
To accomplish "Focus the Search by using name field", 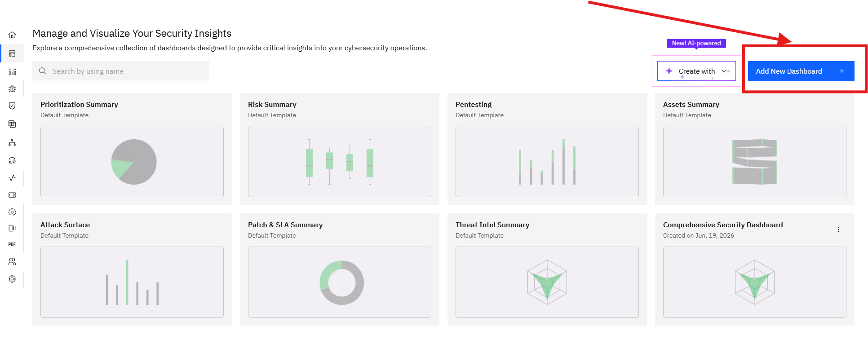I will tap(121, 71).
